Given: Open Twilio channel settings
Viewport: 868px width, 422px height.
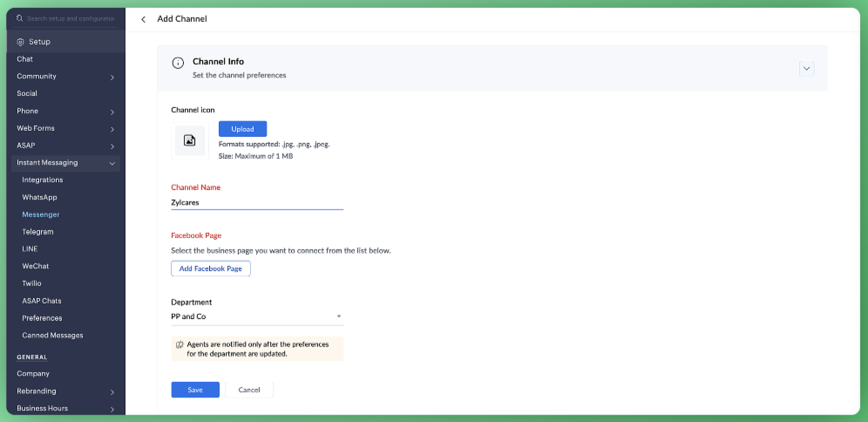Looking at the screenshot, I should point(32,283).
